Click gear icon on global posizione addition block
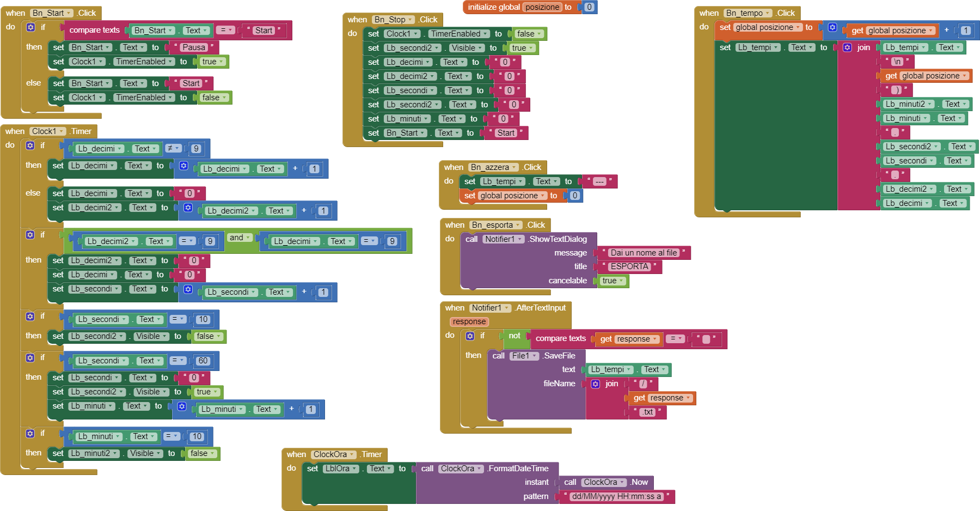Screen dimensions: 980x511 [832, 27]
